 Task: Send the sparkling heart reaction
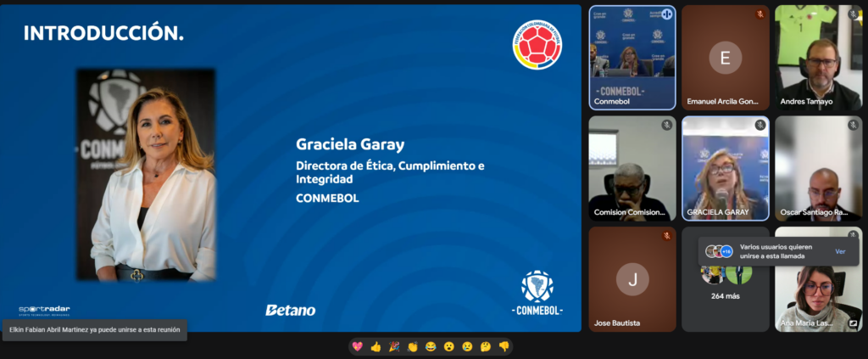pos(358,347)
